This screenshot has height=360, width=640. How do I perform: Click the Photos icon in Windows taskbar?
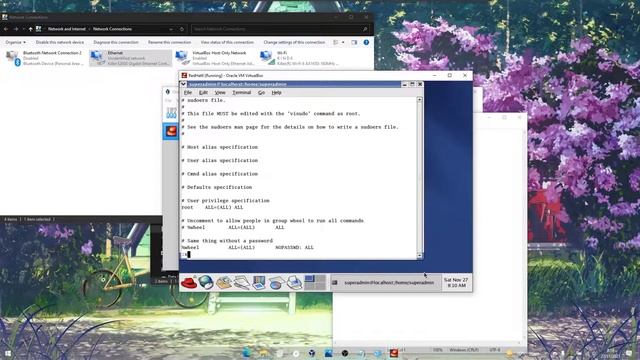coord(329,353)
